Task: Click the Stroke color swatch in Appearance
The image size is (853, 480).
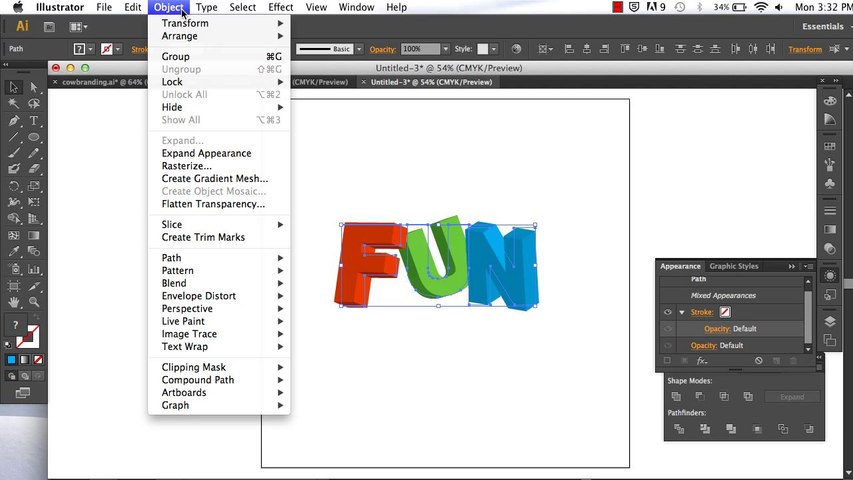Action: 725,312
